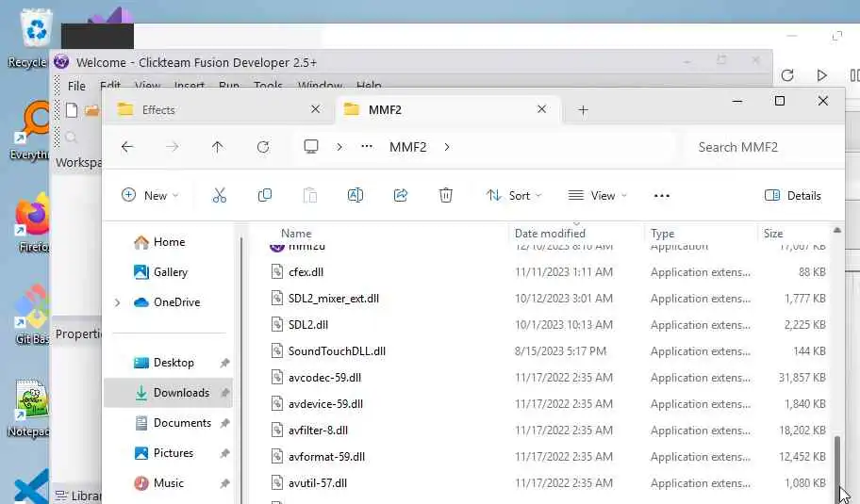Open the New dropdown menu
The height and width of the screenshot is (504, 860).
[150, 196]
